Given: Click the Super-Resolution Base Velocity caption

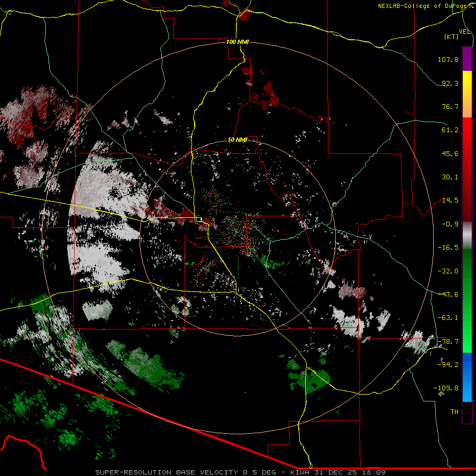Looking at the screenshot, I should pos(241,472).
